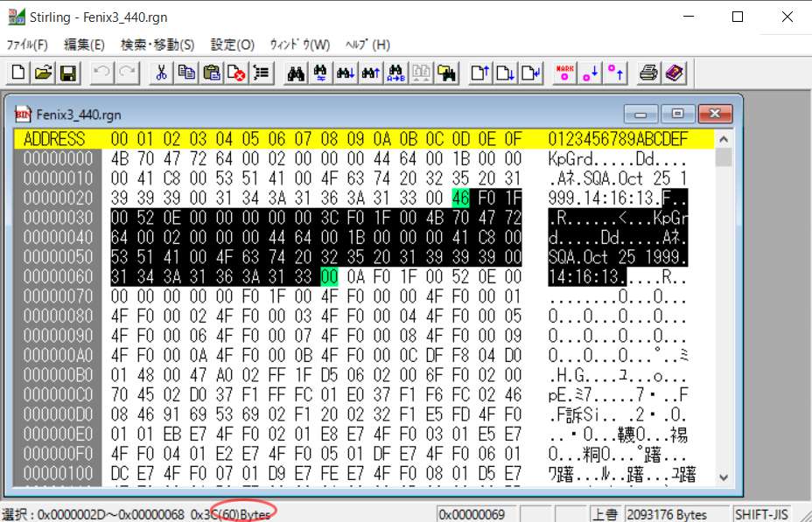Click the New file toolbar icon
Screen dimensions: 812x522
pyautogui.click(x=18, y=73)
